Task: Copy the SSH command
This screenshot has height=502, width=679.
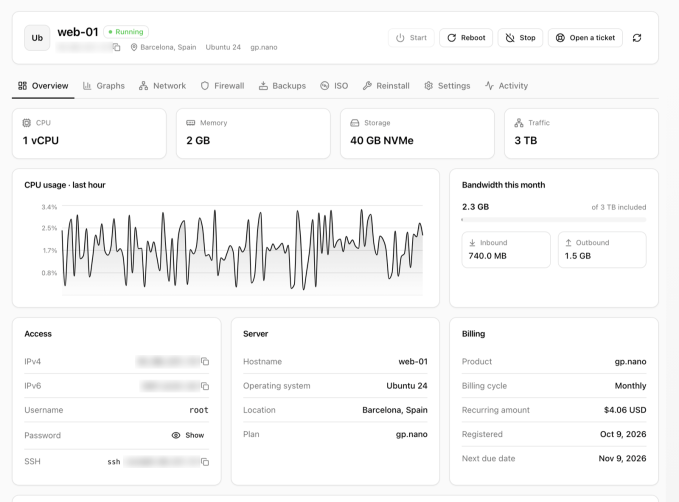Action: tap(205, 462)
